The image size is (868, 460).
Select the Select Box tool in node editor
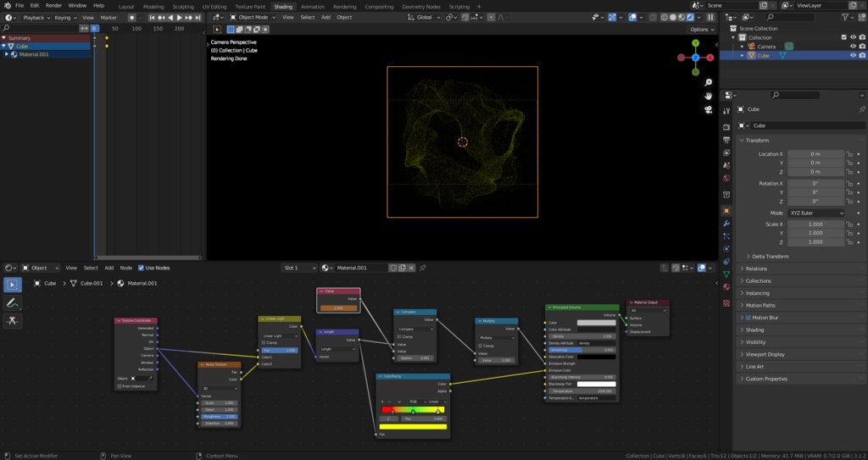(12, 285)
